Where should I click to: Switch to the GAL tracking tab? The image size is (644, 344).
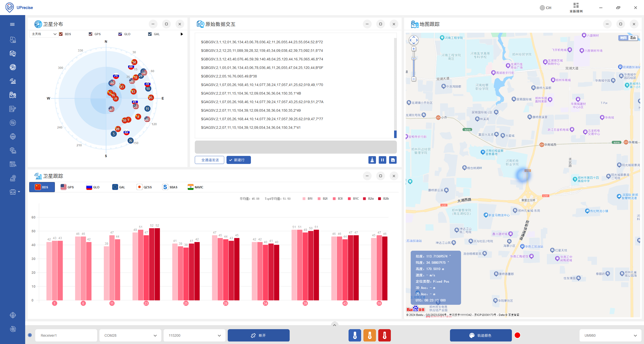coord(119,187)
